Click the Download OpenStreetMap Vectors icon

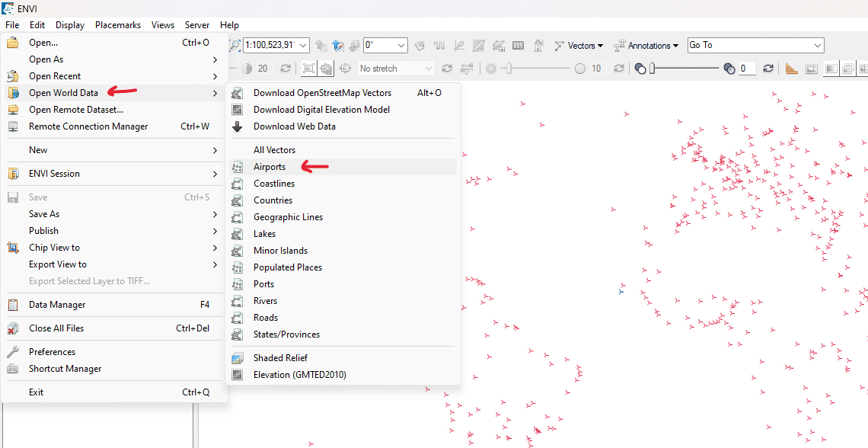pyautogui.click(x=238, y=93)
